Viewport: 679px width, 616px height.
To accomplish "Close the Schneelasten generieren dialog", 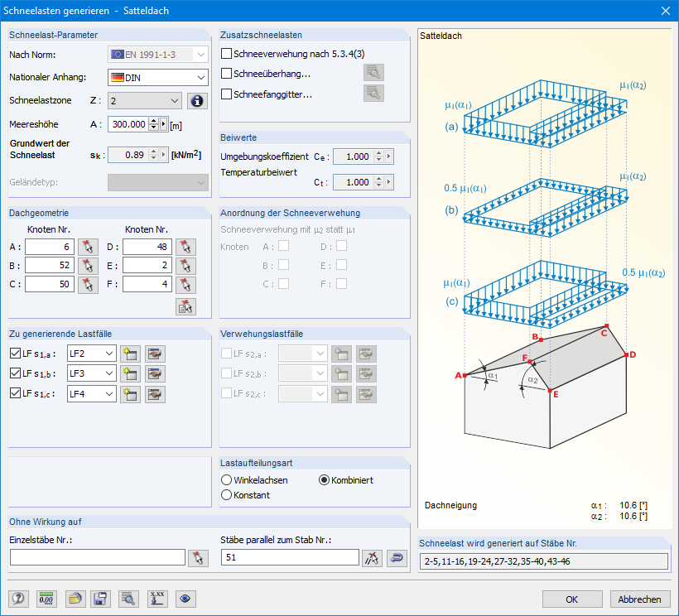I will pos(666,11).
